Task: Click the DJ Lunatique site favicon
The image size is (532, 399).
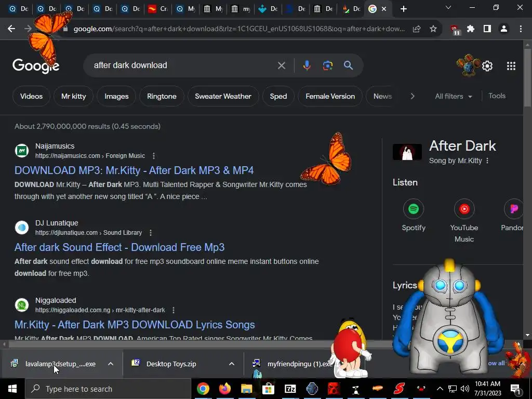Action: click(22, 228)
